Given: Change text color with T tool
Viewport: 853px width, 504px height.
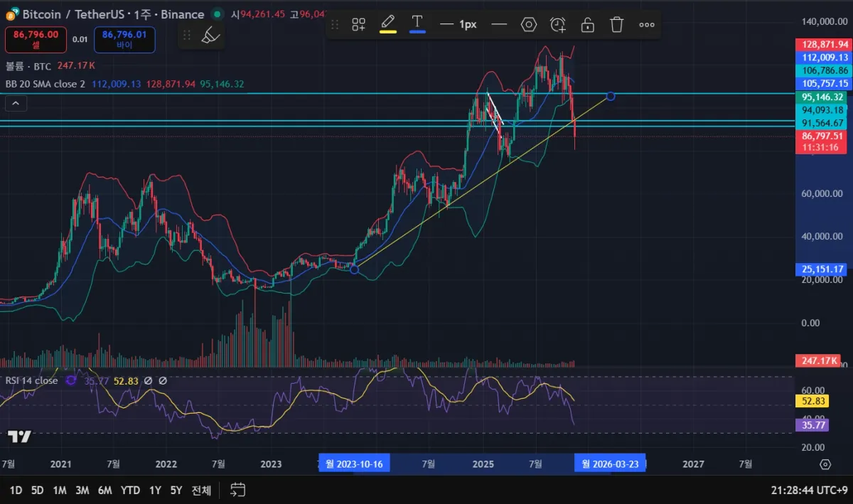Looking at the screenshot, I should tap(418, 23).
